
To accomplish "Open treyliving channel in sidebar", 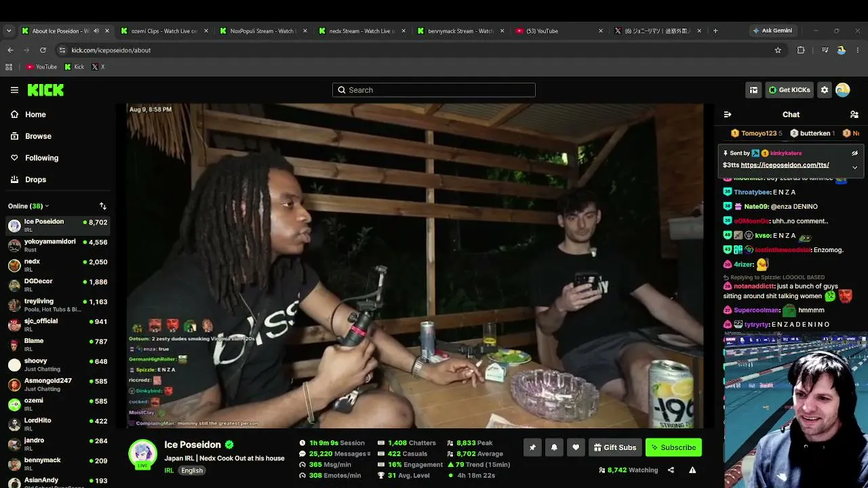I will coord(58,305).
